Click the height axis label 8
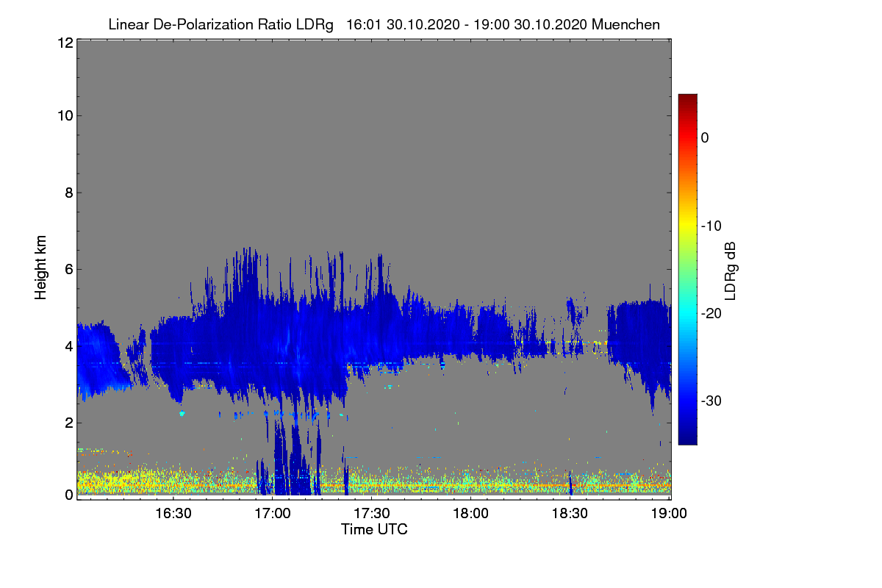 point(68,193)
